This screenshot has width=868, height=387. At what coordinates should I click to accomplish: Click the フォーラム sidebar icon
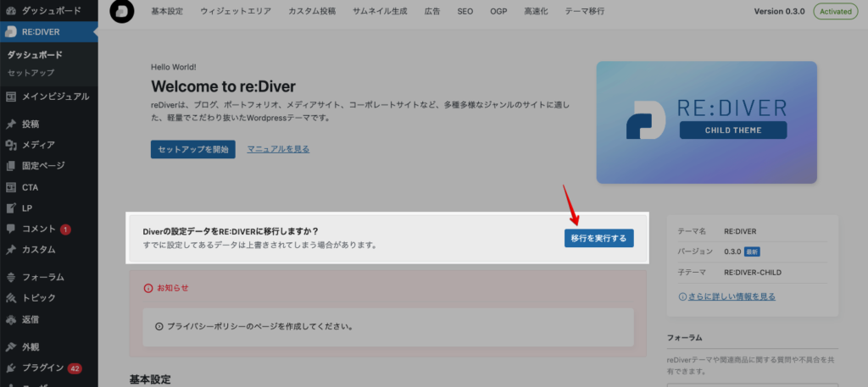[x=11, y=277]
